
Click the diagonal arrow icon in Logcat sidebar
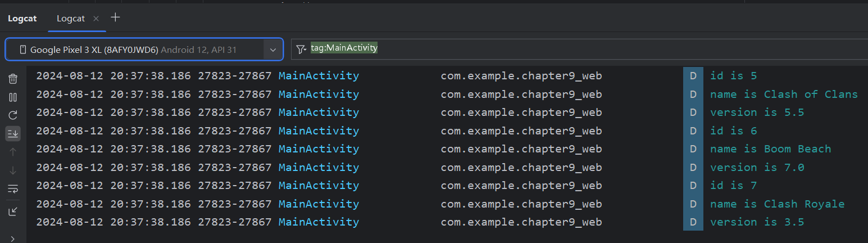pos(13,211)
